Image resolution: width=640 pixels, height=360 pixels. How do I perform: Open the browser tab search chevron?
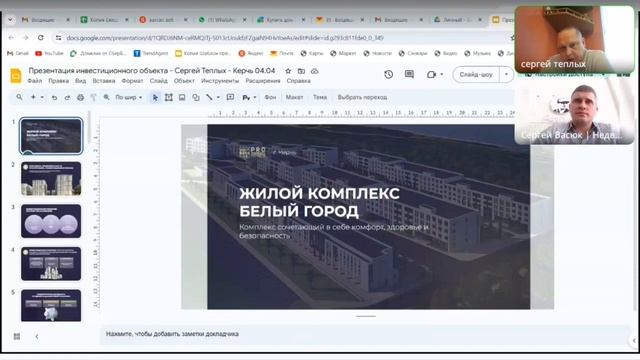pos(10,19)
